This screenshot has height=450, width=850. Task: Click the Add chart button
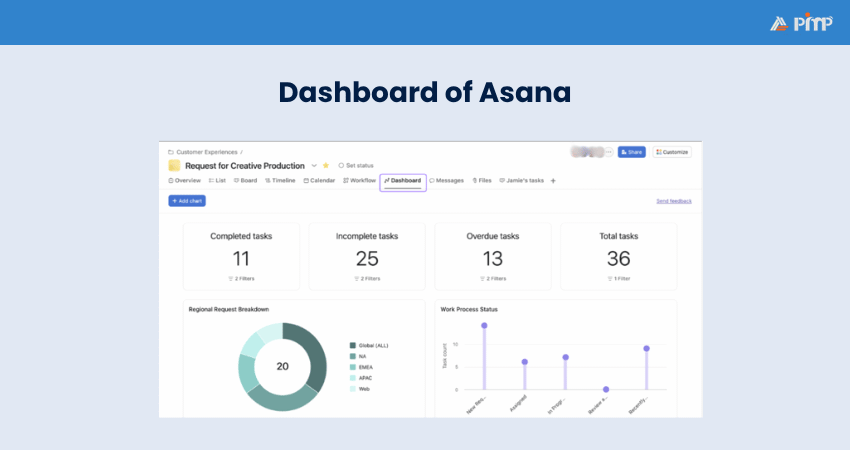187,201
